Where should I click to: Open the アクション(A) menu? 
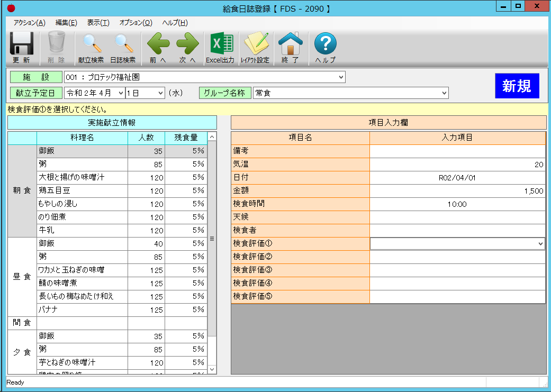pyautogui.click(x=29, y=23)
